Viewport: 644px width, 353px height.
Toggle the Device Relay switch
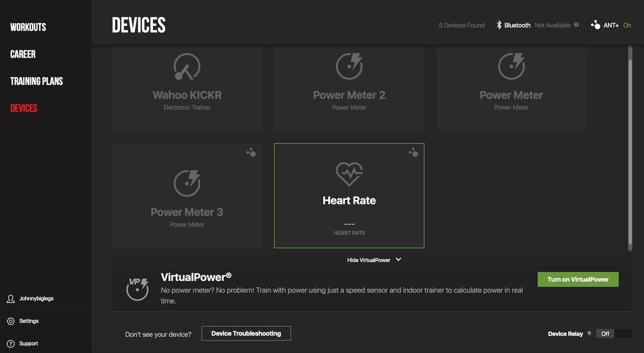(614, 334)
